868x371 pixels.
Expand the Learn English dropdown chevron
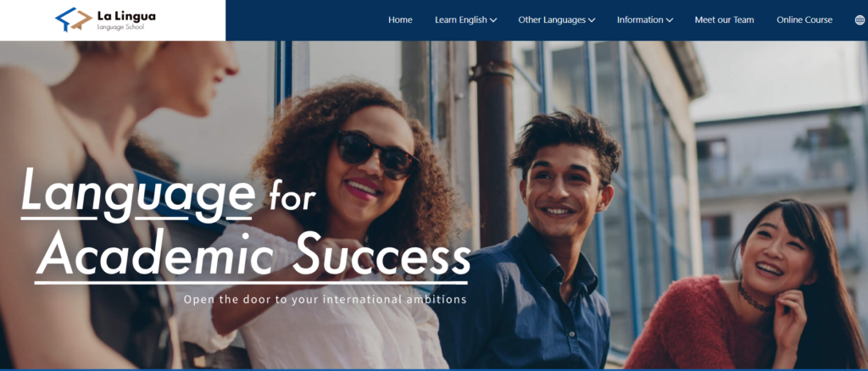click(x=493, y=20)
